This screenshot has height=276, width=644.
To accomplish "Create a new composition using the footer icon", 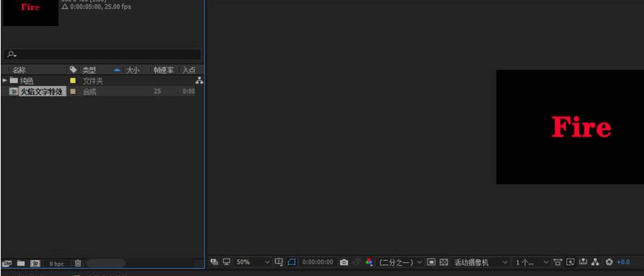I will tap(35, 263).
